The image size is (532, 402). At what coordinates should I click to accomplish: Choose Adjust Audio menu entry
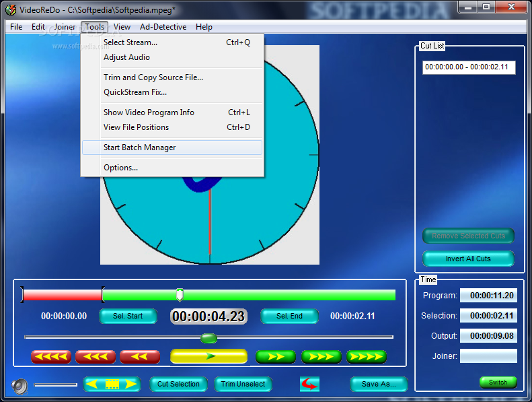point(172,57)
